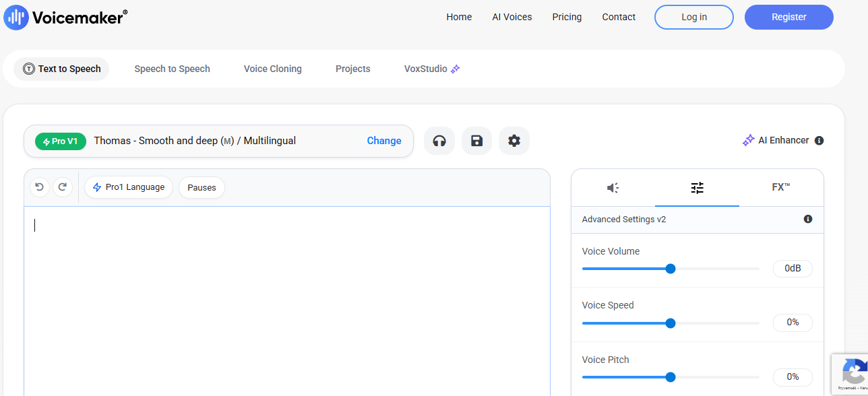Click the Log in button
The height and width of the screenshot is (396, 868).
click(693, 18)
